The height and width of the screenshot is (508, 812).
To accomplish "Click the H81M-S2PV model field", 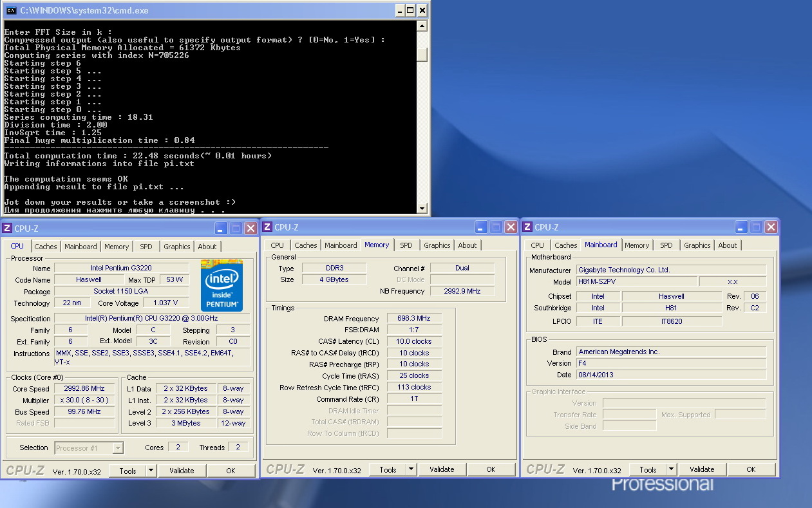I will pos(636,281).
